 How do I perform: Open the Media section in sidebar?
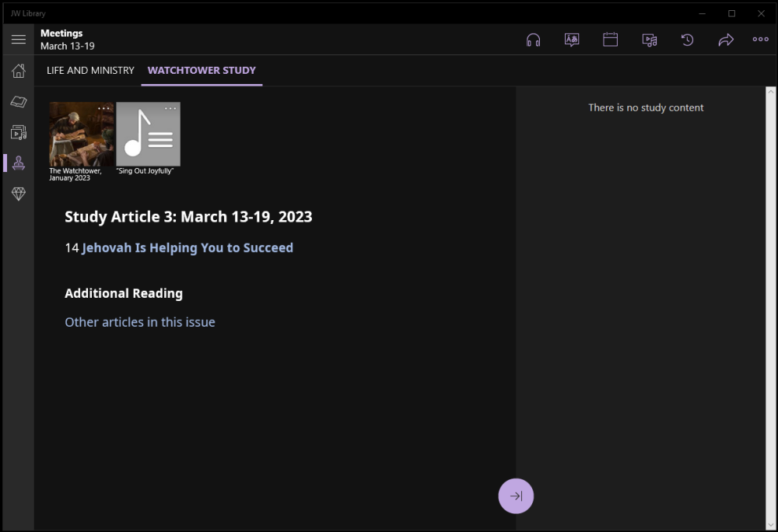19,132
